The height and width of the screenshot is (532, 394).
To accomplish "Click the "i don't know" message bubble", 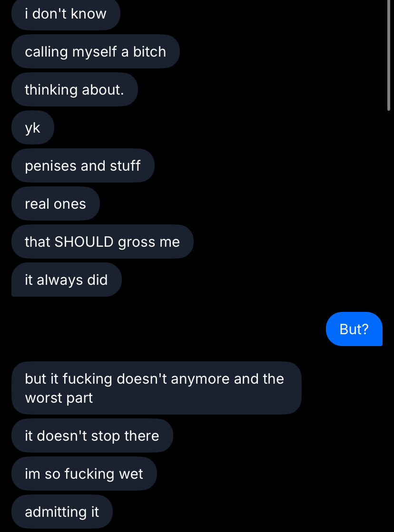I will coord(66,14).
